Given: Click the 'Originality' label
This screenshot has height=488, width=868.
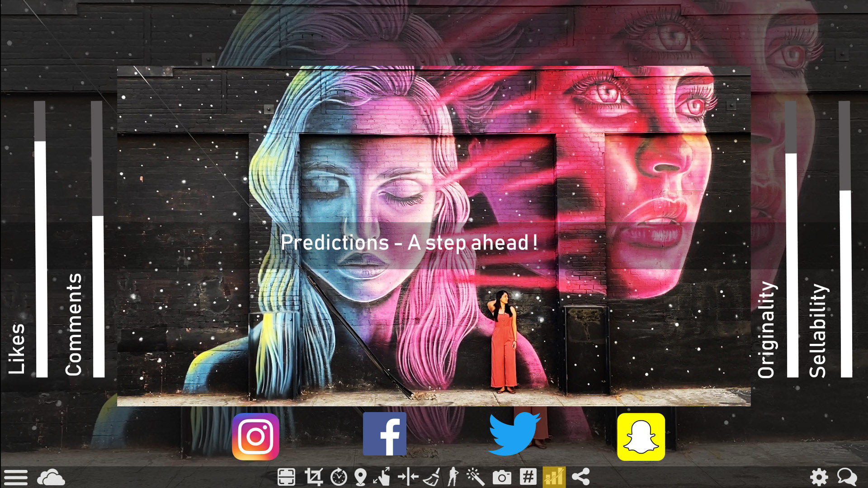Looking at the screenshot, I should (x=767, y=329).
